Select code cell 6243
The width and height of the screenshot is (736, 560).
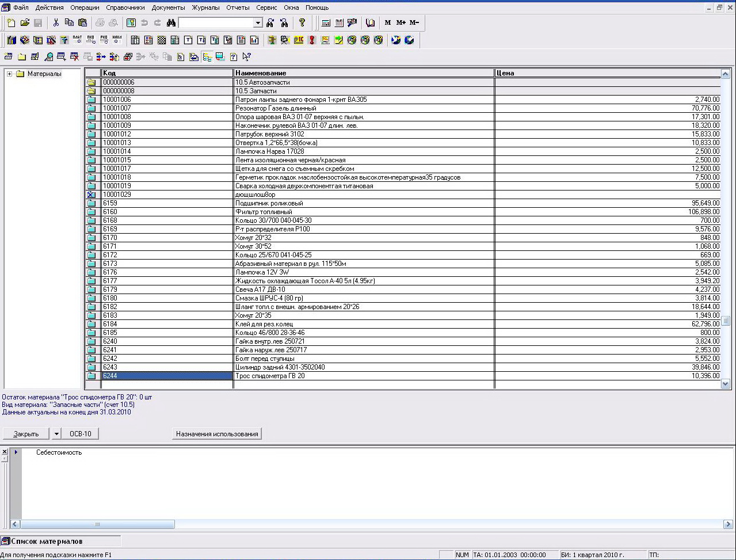[167, 367]
